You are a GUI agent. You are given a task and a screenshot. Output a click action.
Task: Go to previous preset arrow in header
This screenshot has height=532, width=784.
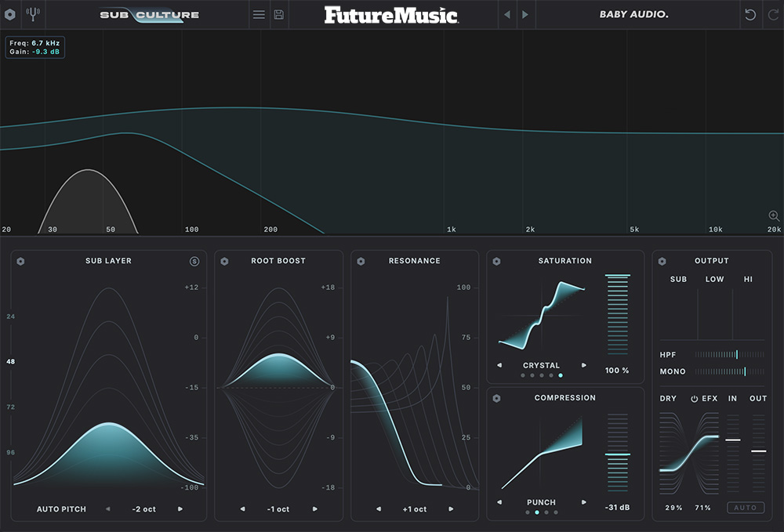coord(507,14)
